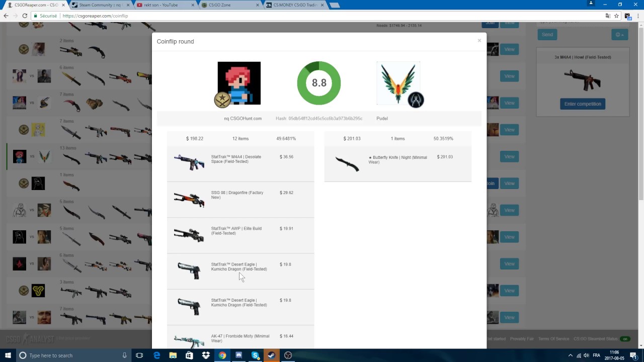644x362 pixels.
Task: Click View on the 3 items row
Action: click(x=509, y=291)
